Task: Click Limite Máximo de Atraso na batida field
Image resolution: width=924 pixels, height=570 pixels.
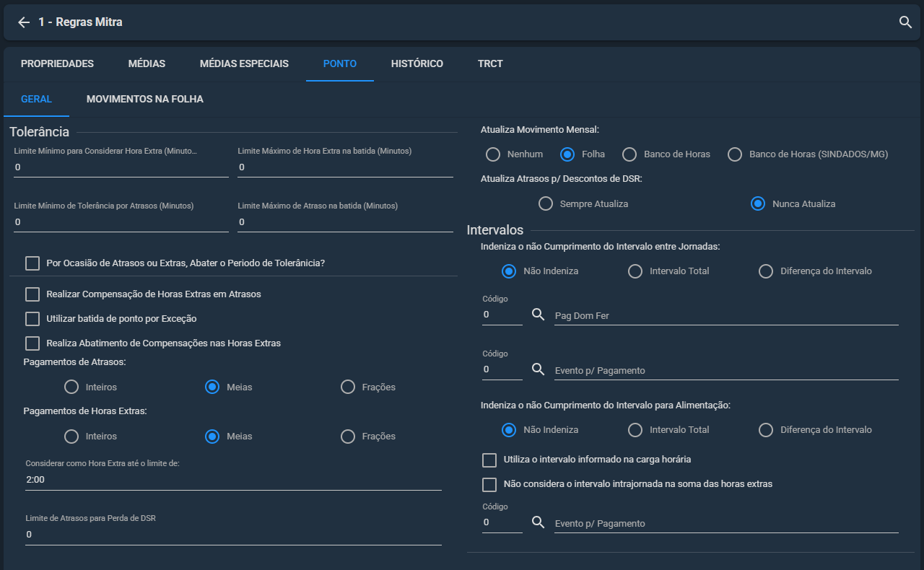Action: click(x=345, y=222)
